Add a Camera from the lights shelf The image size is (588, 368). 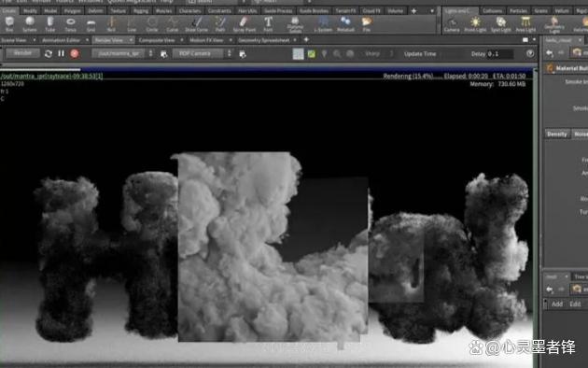click(x=452, y=24)
